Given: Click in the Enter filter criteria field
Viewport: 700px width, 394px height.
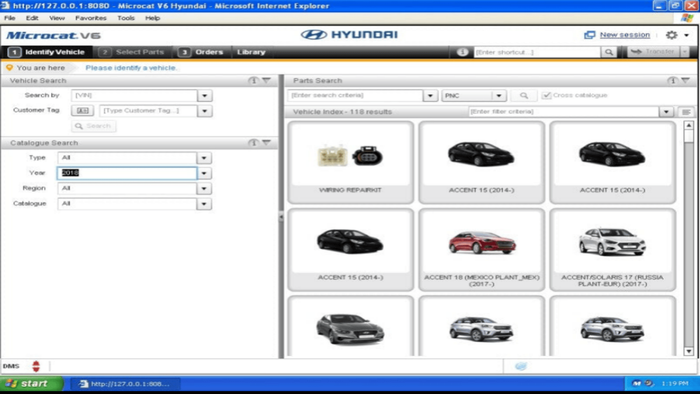Looking at the screenshot, I should click(563, 112).
